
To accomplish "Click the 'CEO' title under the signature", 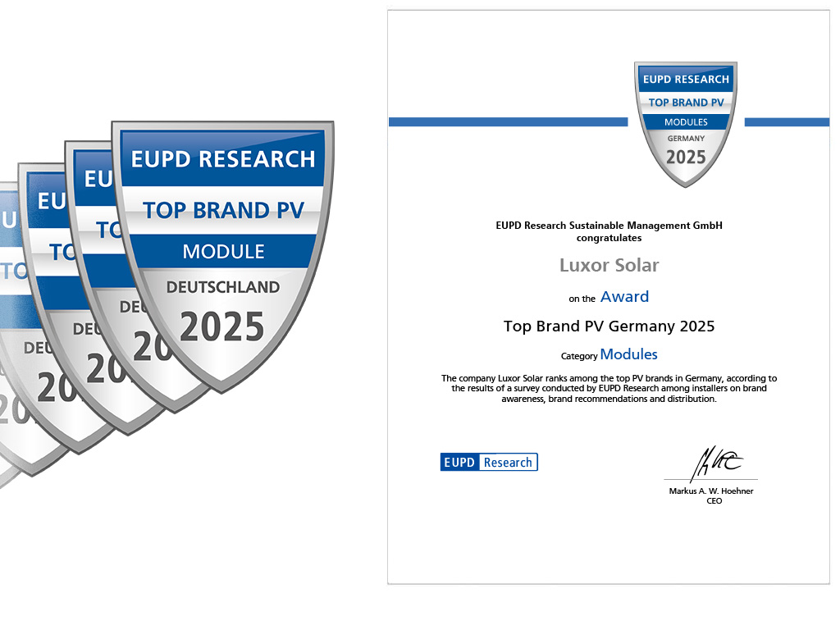I will point(714,501).
